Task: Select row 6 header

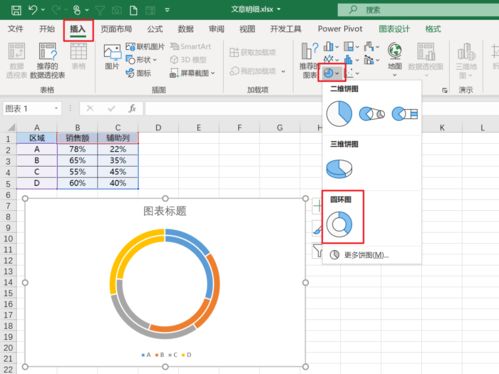Action: click(8, 195)
